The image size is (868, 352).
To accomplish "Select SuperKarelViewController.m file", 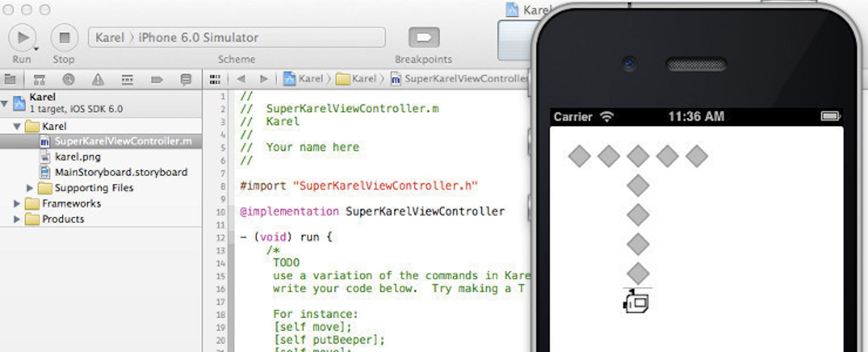I will (x=101, y=141).
